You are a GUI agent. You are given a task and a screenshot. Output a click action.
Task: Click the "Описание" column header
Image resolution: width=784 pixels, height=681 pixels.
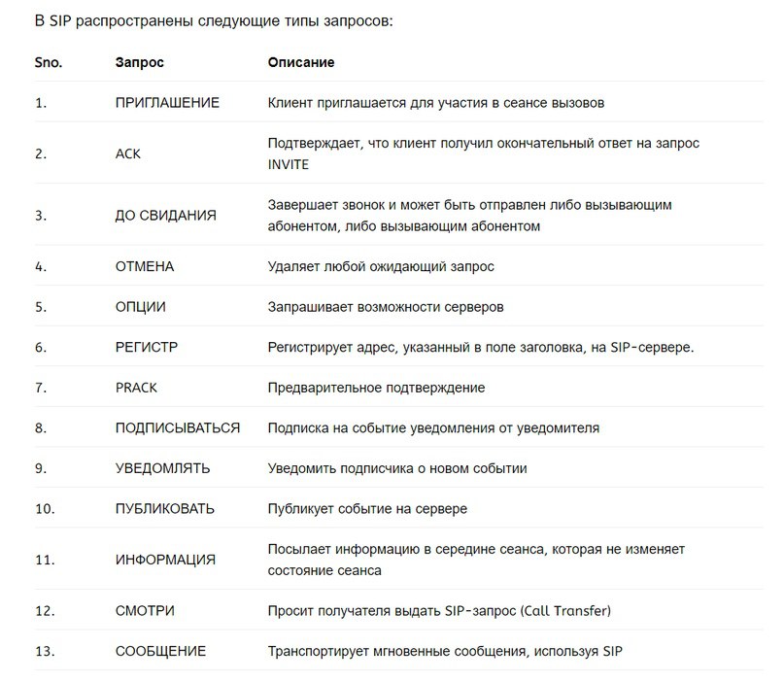click(x=301, y=62)
